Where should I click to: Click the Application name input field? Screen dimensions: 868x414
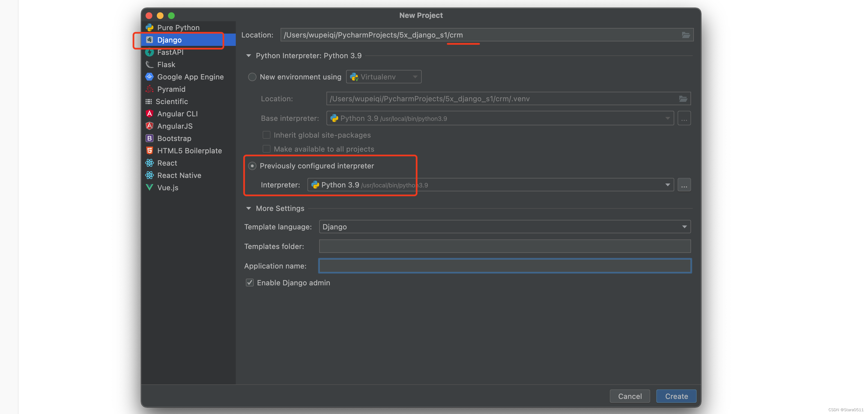pyautogui.click(x=505, y=266)
